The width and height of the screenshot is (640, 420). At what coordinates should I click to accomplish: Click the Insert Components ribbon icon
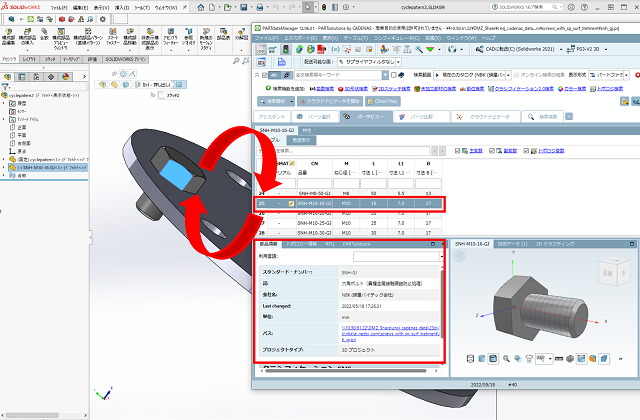tap(27, 32)
